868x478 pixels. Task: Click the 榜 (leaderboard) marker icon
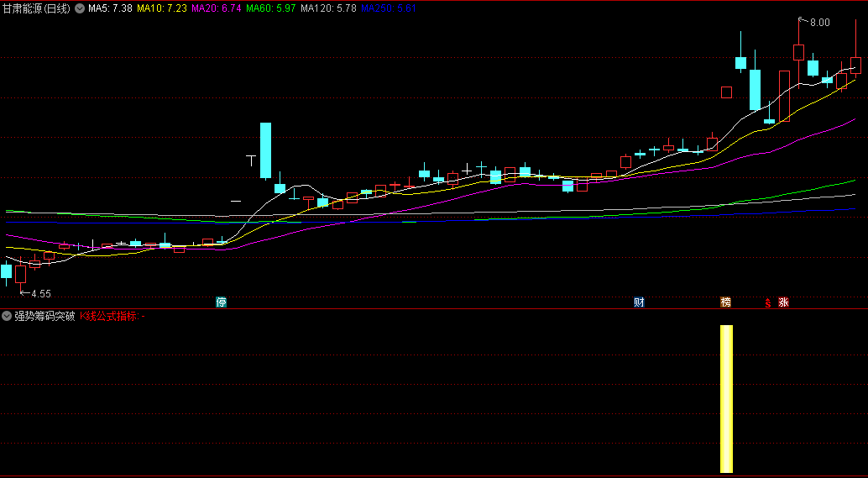point(726,302)
